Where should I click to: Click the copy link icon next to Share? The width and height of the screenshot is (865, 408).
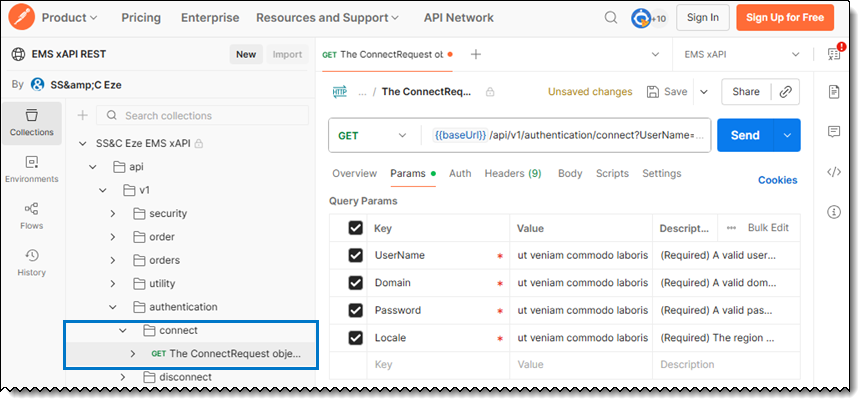(x=786, y=92)
